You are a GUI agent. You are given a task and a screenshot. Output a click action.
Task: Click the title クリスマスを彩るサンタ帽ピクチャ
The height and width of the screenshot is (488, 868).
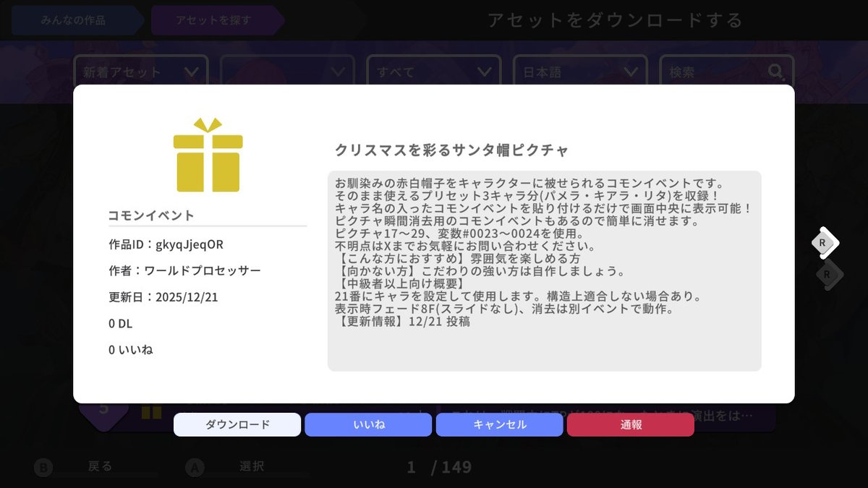pos(451,150)
